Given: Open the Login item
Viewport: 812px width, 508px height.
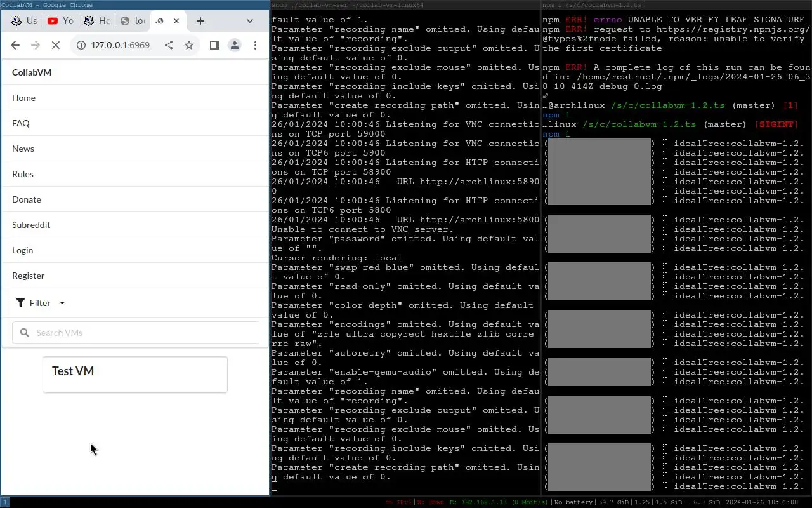Looking at the screenshot, I should coord(135,250).
